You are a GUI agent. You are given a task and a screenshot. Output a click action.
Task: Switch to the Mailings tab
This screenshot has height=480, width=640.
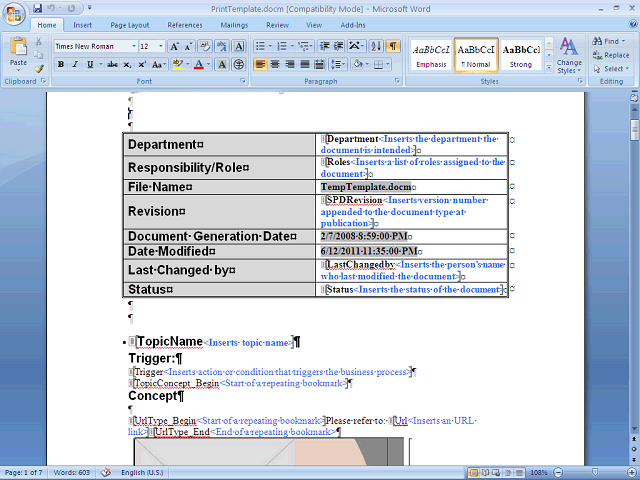click(x=234, y=25)
